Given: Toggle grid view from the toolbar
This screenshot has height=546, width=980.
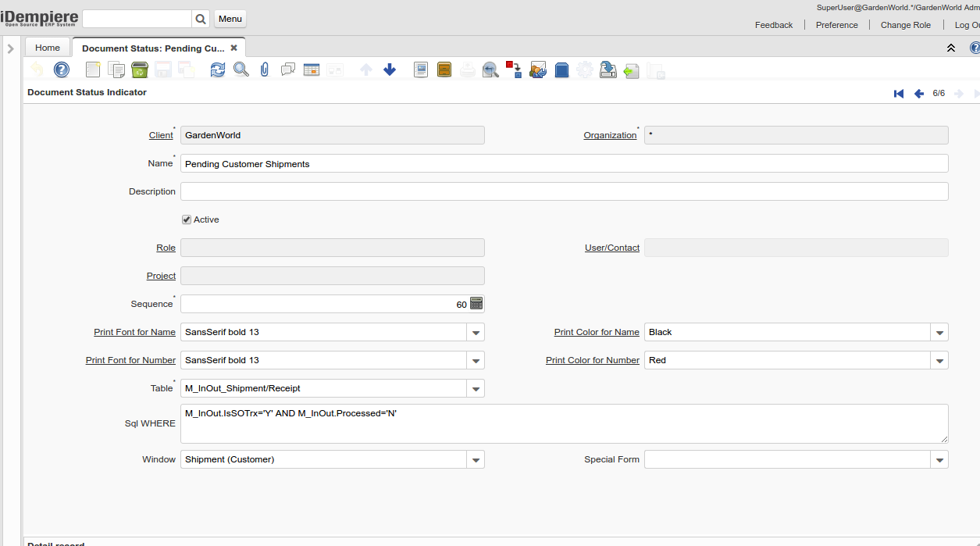Looking at the screenshot, I should 312,70.
